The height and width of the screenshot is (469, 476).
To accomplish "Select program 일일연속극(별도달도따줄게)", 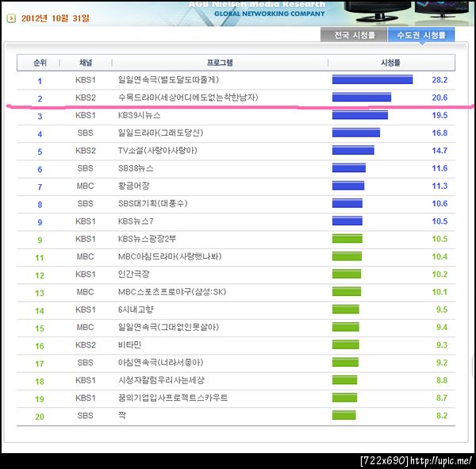I will (168, 80).
